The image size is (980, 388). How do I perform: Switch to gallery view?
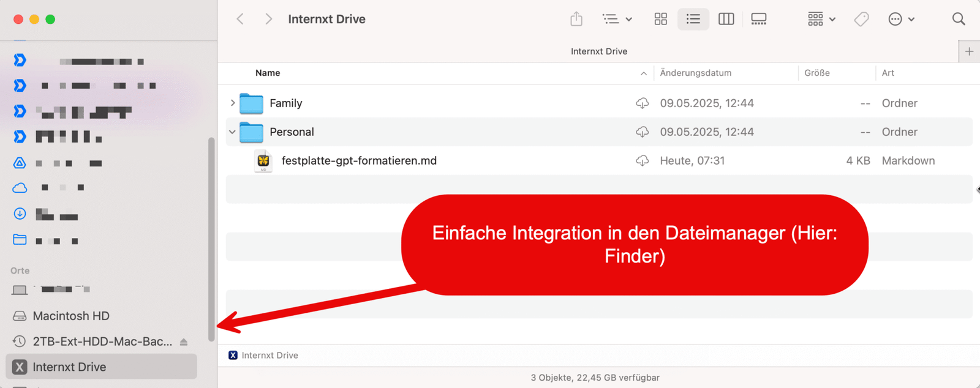759,19
